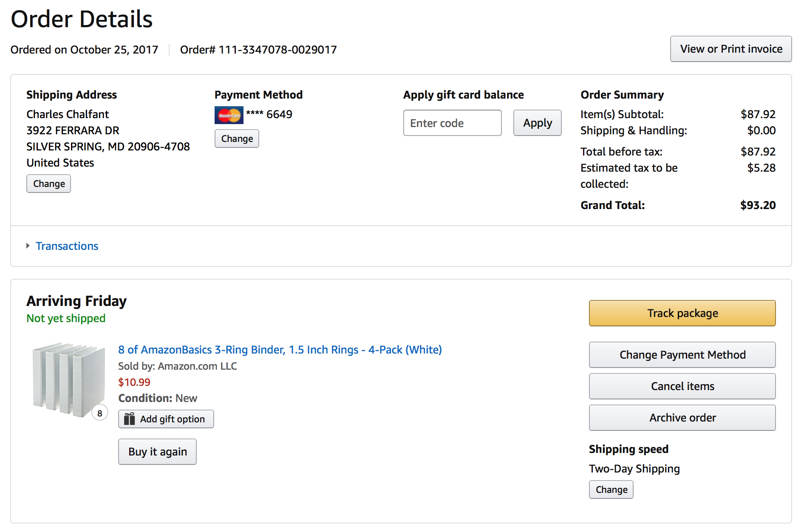The image size is (804, 532).
Task: Click the Not yet shipped status text
Action: [66, 318]
